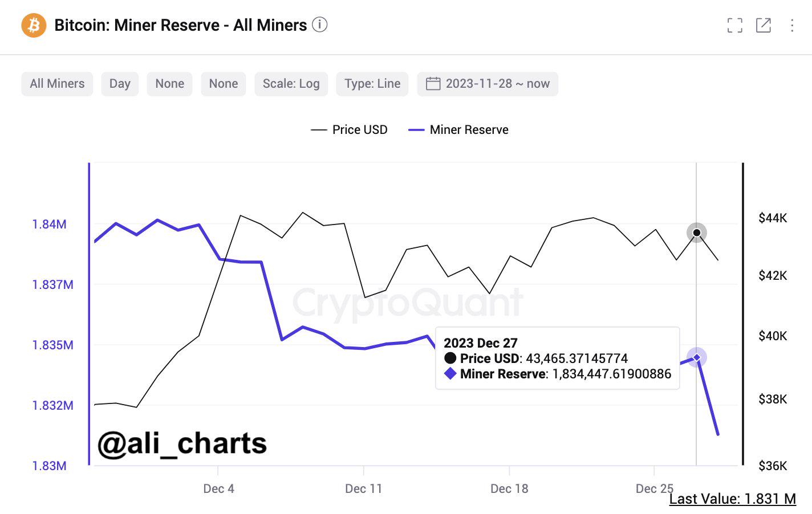Open the All Miners selector

[x=57, y=84]
